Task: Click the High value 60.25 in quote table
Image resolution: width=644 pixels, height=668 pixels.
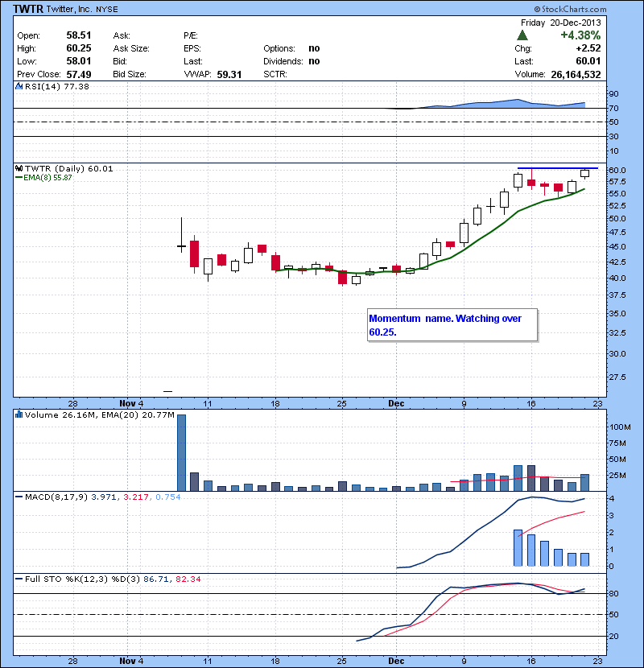Action: pos(79,48)
